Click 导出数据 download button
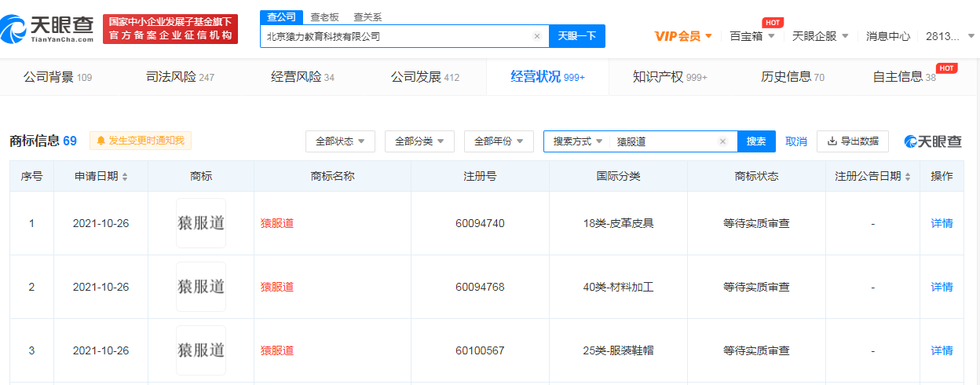This screenshot has width=980, height=385. (x=853, y=141)
